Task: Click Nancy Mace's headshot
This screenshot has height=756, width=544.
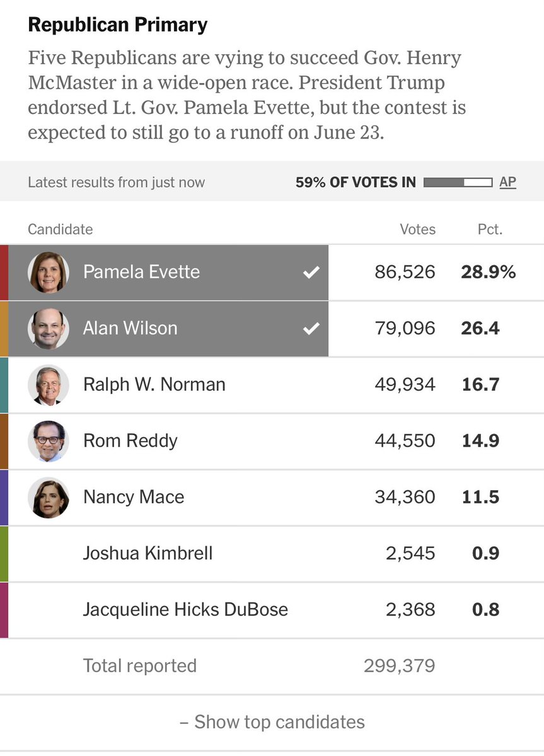Action: point(48,498)
